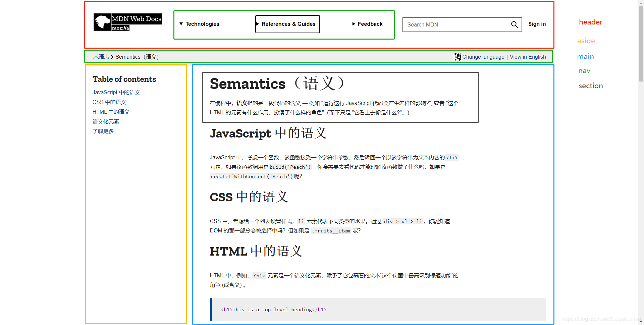Jump to JavaScript 中的语义 in contents
This screenshot has height=325, width=644.
click(116, 92)
